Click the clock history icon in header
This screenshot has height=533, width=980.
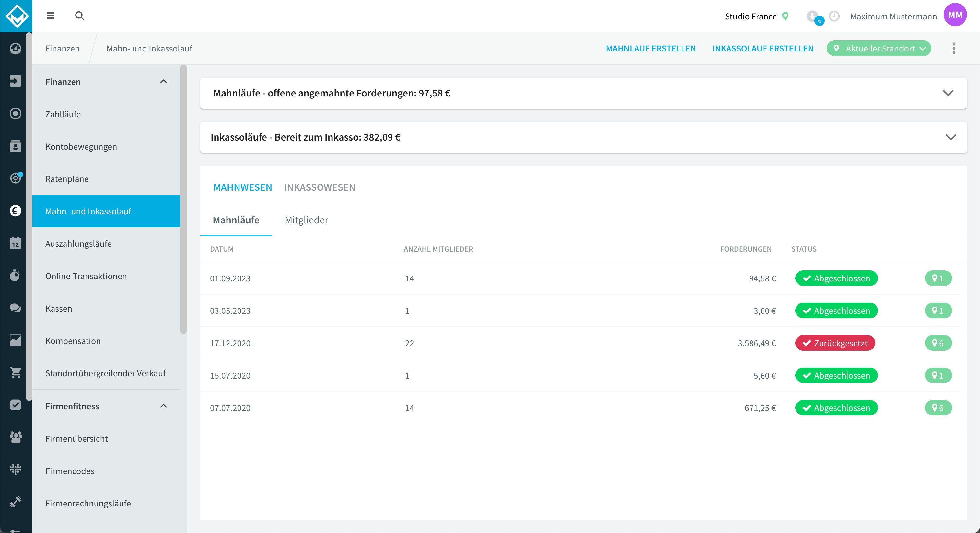(834, 16)
